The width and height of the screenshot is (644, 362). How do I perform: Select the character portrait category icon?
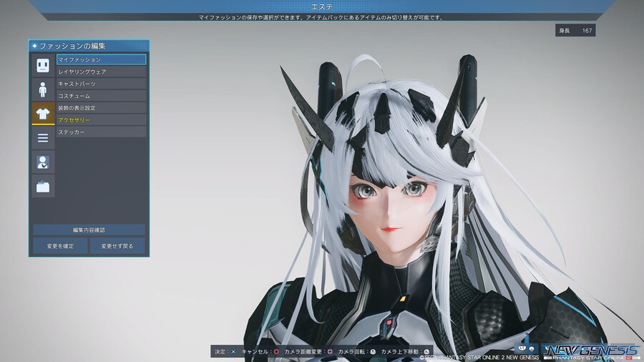tap(43, 162)
